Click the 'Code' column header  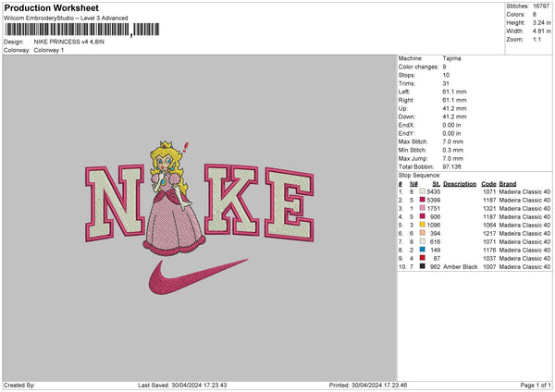488,184
